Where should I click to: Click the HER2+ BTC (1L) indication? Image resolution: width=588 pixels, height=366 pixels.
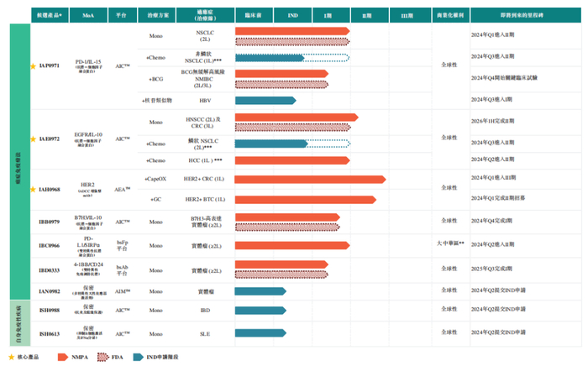[x=205, y=199]
